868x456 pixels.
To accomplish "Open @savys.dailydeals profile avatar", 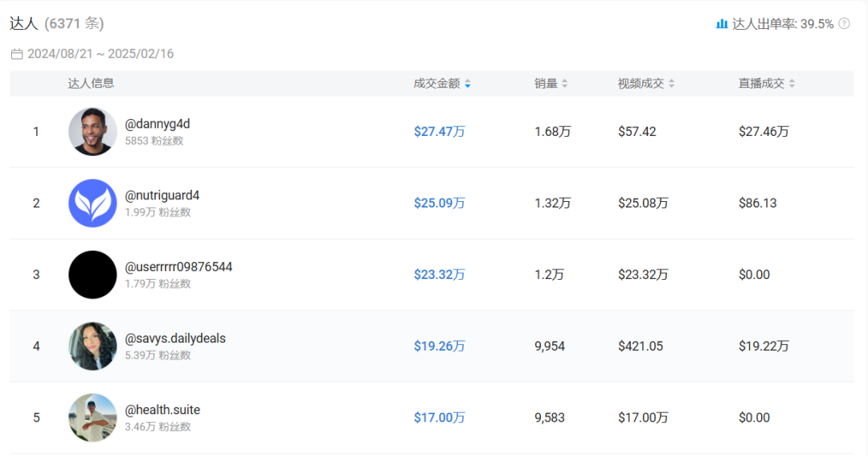I will (x=92, y=346).
